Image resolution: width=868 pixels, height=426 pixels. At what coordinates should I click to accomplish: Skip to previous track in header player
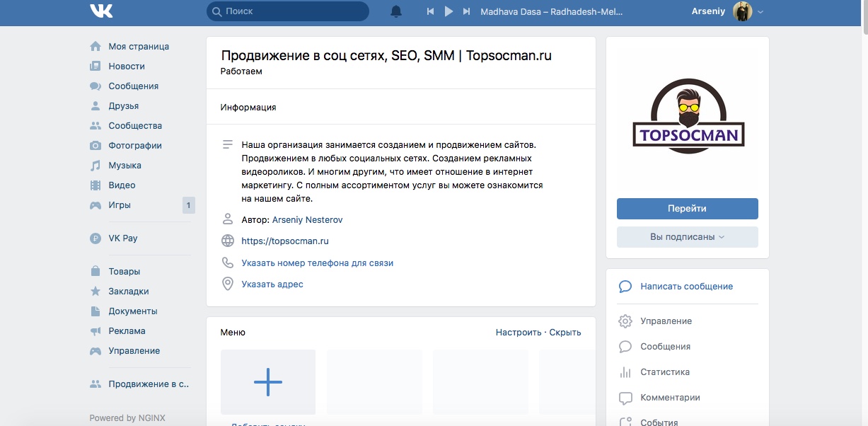click(x=430, y=11)
